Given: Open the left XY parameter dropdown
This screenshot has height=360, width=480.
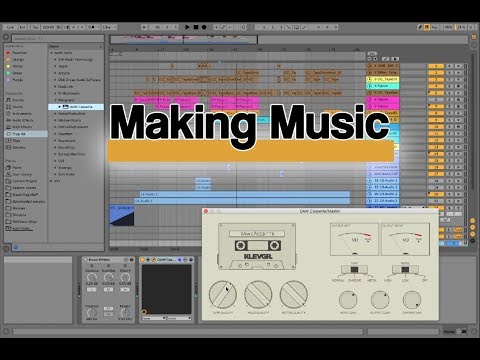Looking at the screenshot, I should (x=153, y=318).
